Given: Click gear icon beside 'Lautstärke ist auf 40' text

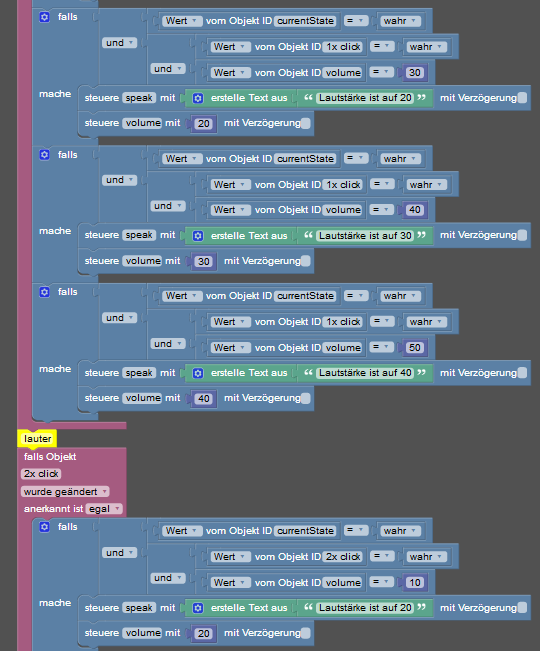Looking at the screenshot, I should (x=198, y=373).
